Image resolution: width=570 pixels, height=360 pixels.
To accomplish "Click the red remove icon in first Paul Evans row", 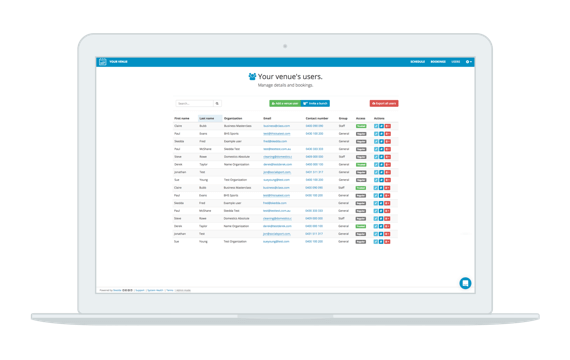I will tap(388, 134).
